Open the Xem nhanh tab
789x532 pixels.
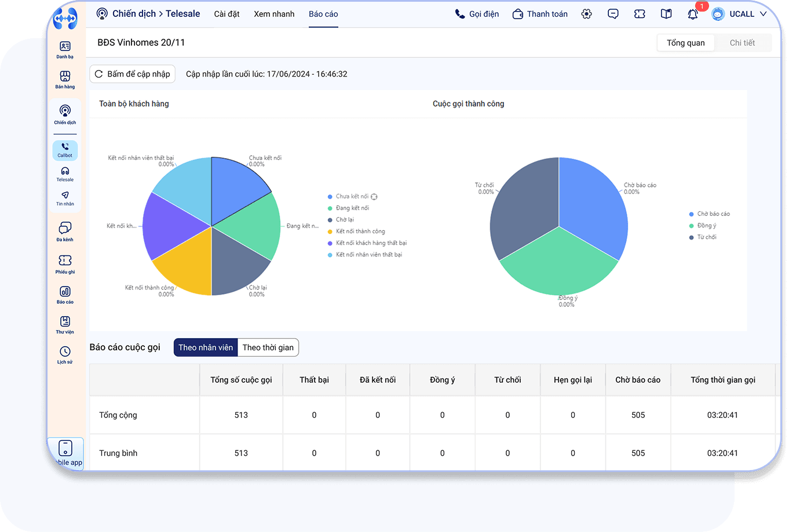(274, 14)
